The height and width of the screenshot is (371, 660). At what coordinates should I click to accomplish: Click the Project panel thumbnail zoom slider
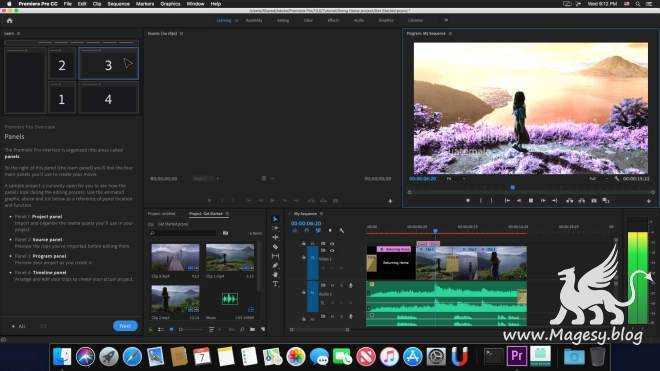tap(192, 329)
